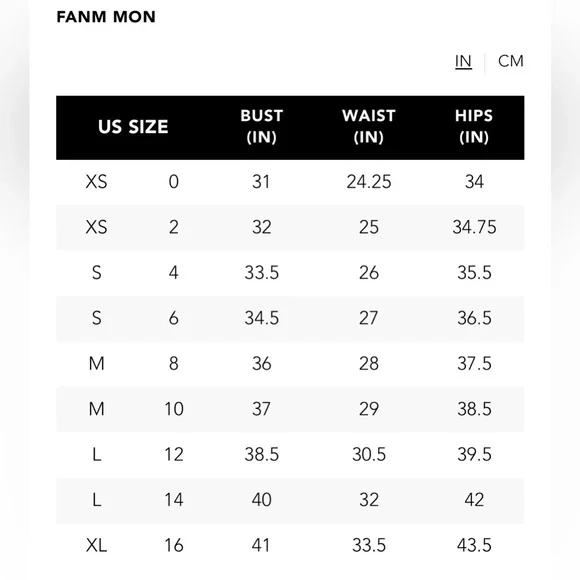This screenshot has width=580, height=580.
Task: Click the WAIST (IN) column header
Action: tap(369, 127)
